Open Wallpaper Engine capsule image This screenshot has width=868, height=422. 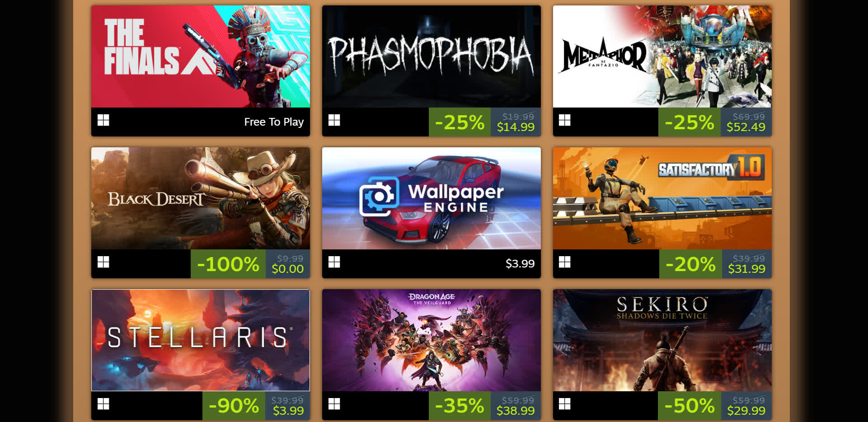click(432, 198)
